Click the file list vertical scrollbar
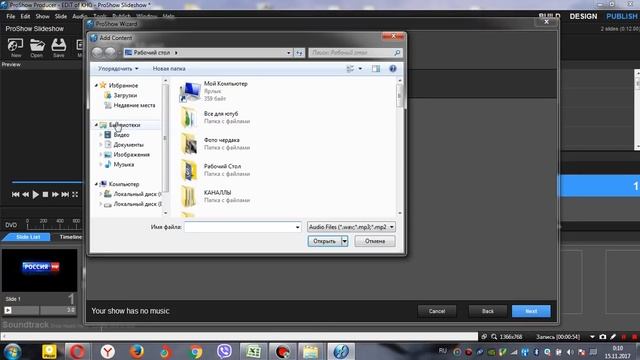This screenshot has width=640, height=360. point(400,147)
